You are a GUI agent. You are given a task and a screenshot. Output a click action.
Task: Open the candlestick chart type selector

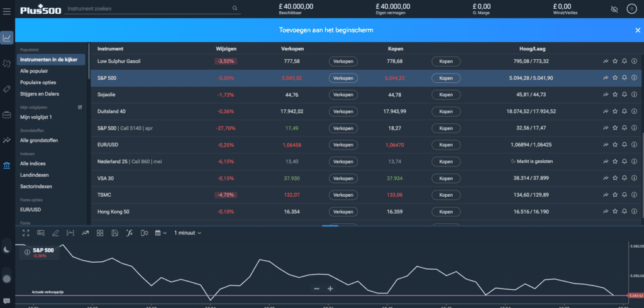coord(144,233)
